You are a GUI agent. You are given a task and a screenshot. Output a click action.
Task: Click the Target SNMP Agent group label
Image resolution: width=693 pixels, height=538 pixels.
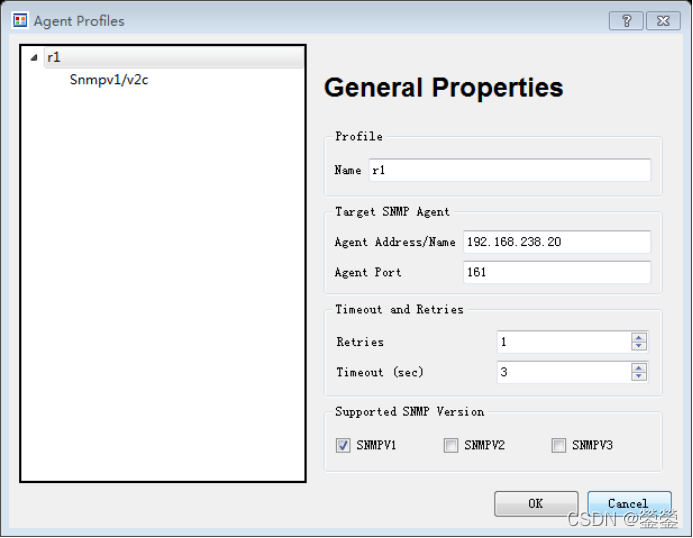pos(392,212)
